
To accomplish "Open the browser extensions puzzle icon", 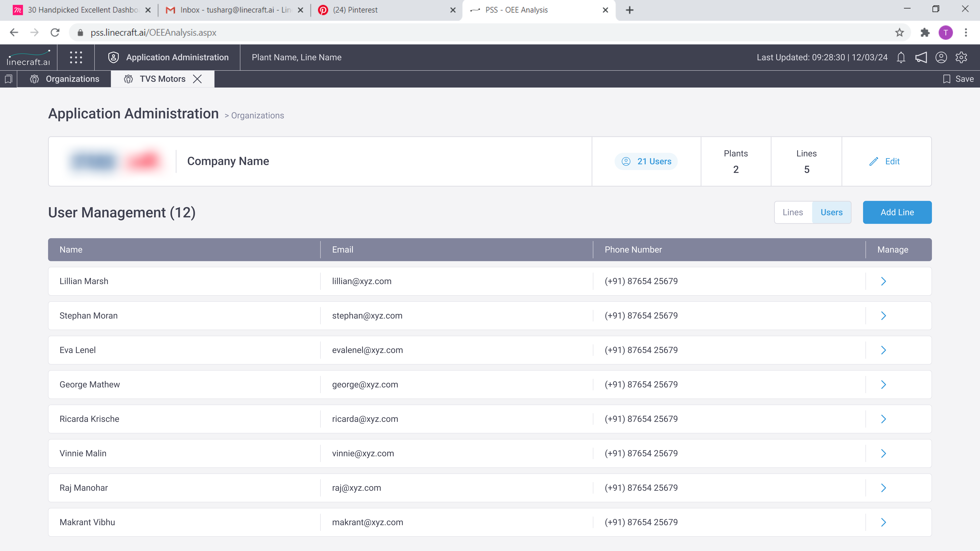I will click(x=925, y=33).
